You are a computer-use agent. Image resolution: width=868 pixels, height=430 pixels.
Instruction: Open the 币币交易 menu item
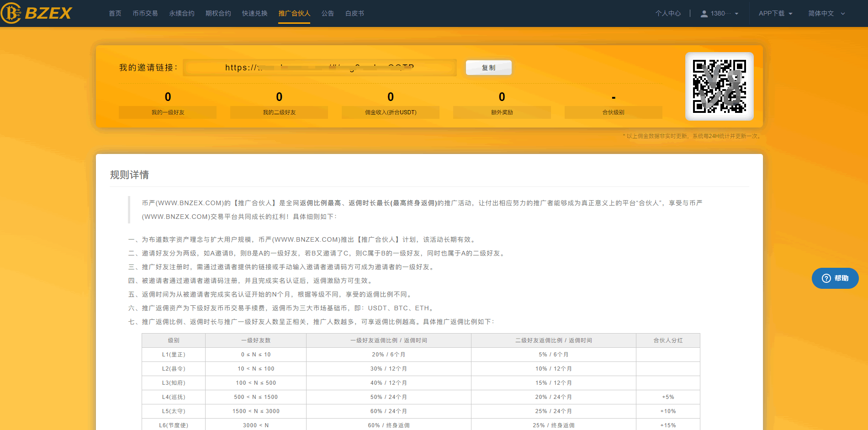(145, 14)
